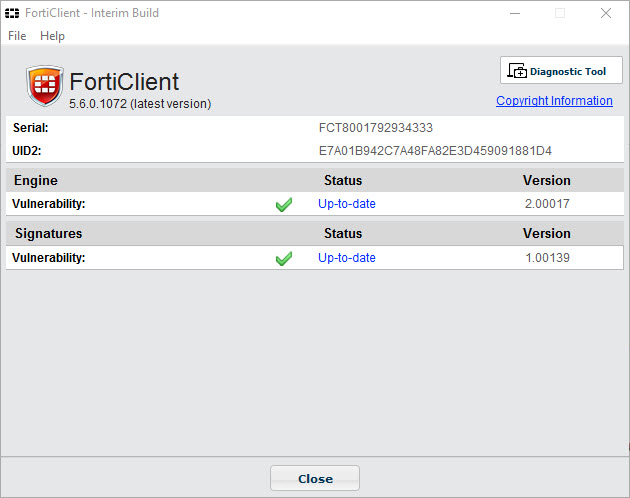630x498 pixels.
Task: Open the Copyright Information link
Action: (x=554, y=100)
